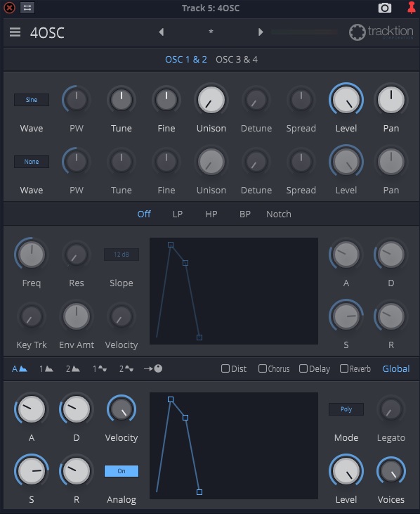Screen dimensions: 420x514
Task: Click the filter envelope S knob
Action: [x=346, y=316]
